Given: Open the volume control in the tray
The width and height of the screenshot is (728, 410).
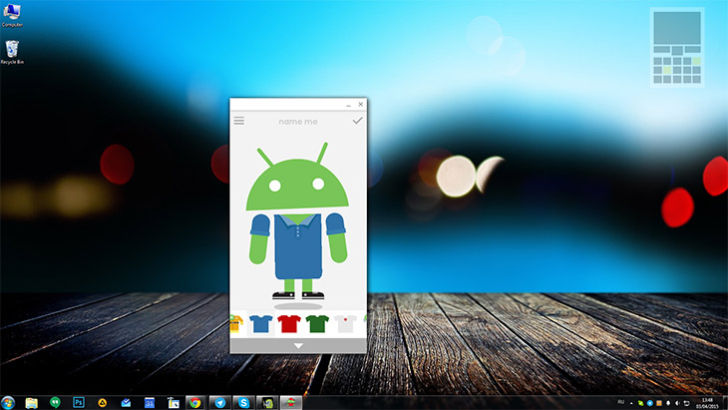Looking at the screenshot, I should click(x=677, y=403).
